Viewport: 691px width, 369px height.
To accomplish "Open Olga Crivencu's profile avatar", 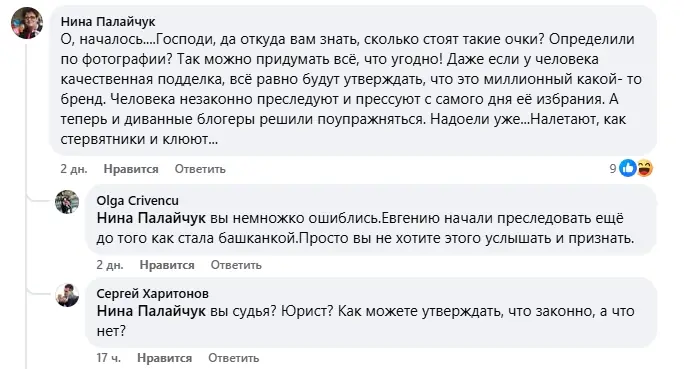I will coord(67,202).
